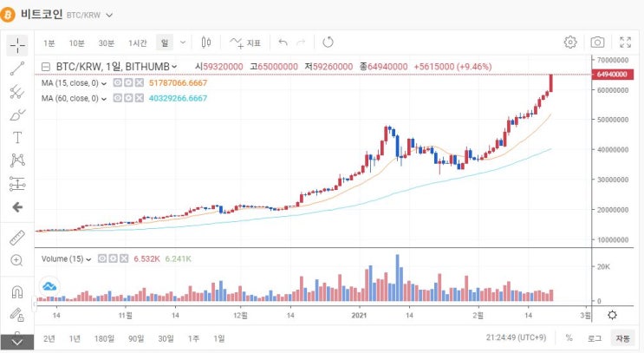Click the MA 60 value 40329266.6667

pos(178,98)
